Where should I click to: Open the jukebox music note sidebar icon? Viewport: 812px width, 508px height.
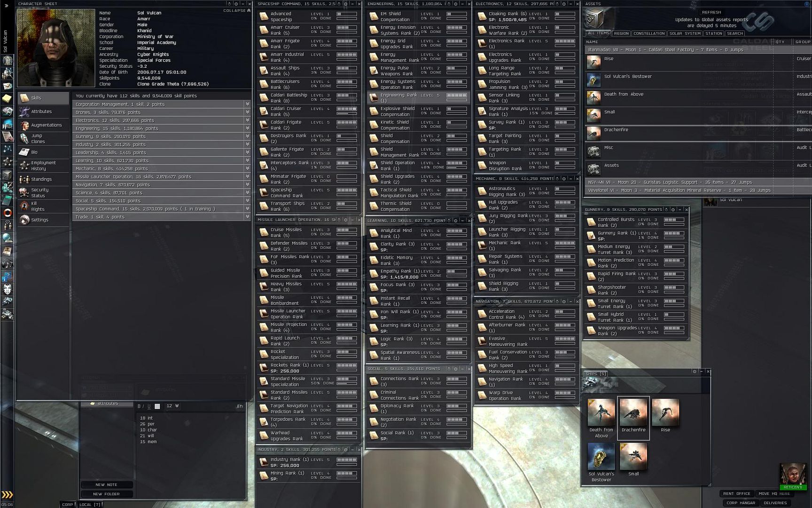[8, 264]
